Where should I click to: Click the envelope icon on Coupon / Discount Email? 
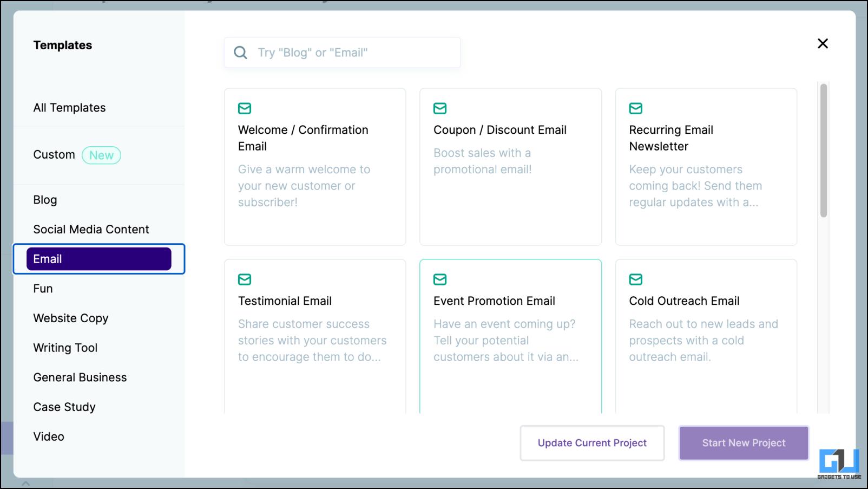coord(440,108)
